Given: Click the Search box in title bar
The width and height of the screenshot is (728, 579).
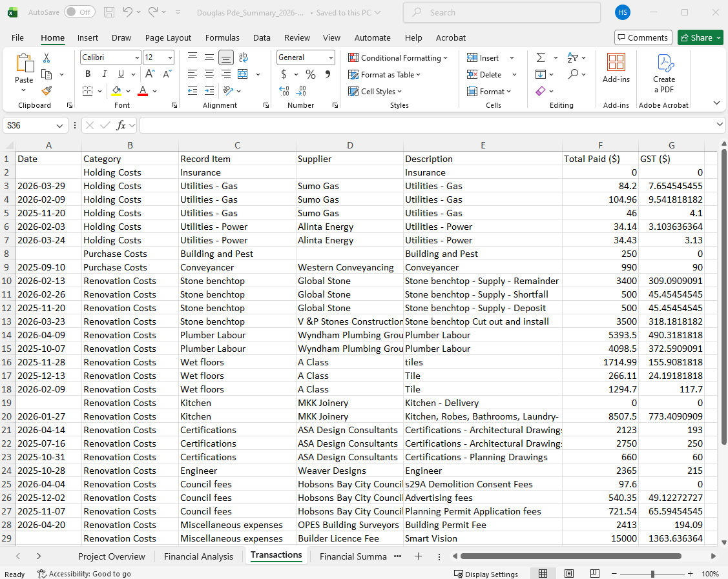Looking at the screenshot, I should pyautogui.click(x=502, y=12).
